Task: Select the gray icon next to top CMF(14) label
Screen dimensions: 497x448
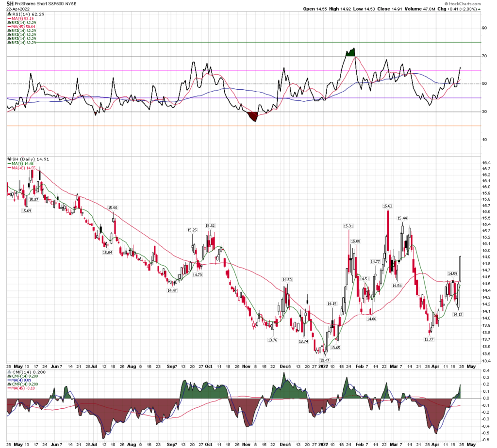Action: [x=9, y=372]
